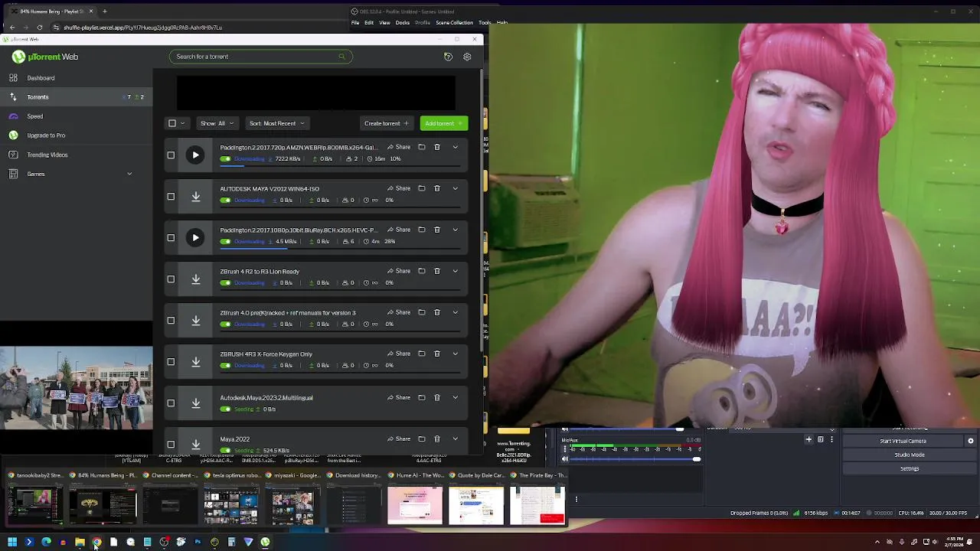Delete the Paddington 720p AMZN torrent

[437, 147]
